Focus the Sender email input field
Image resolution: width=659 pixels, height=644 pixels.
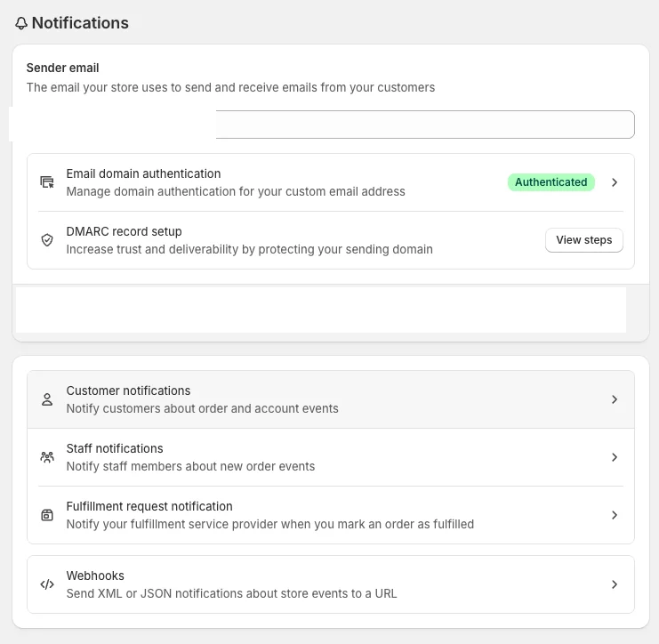[x=423, y=125]
